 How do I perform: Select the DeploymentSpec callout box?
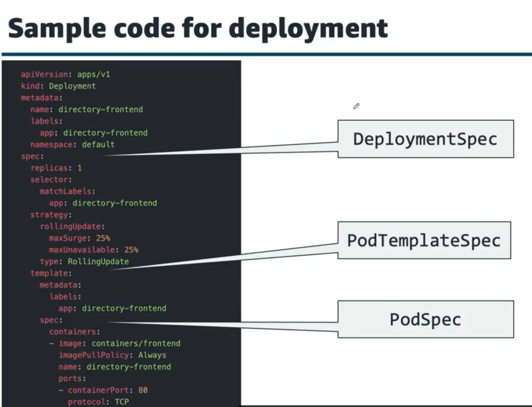pos(425,139)
